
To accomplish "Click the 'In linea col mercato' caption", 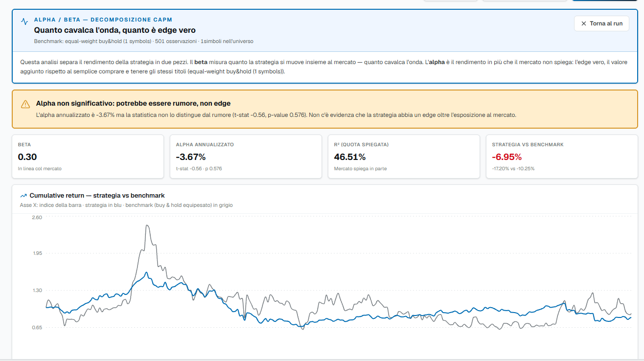I will pos(40,169).
